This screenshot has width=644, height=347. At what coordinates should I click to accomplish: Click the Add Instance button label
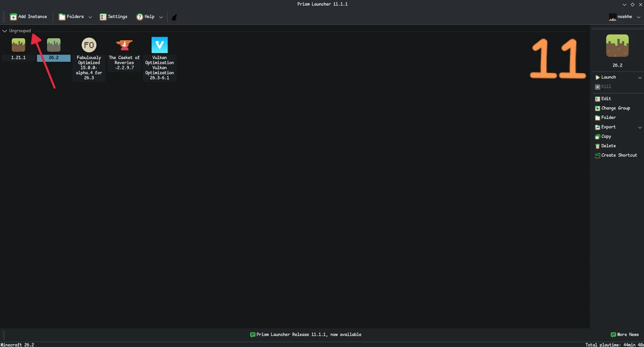(33, 17)
